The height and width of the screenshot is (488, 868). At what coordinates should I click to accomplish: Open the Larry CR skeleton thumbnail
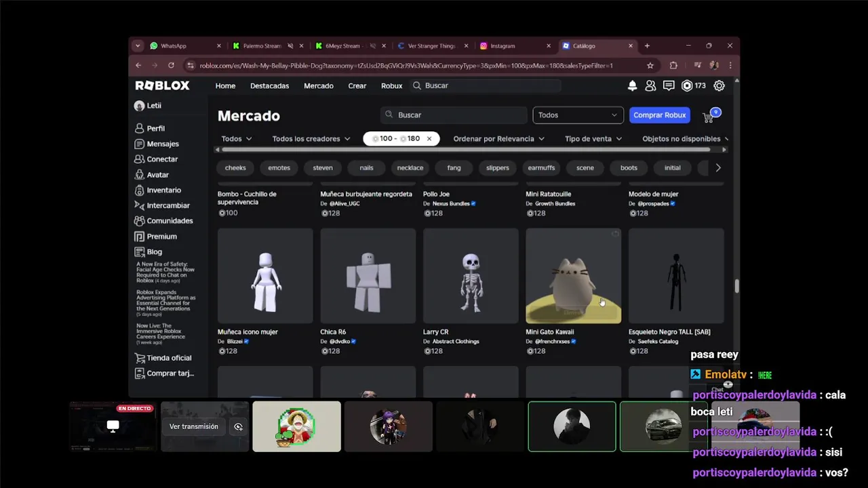coord(471,276)
